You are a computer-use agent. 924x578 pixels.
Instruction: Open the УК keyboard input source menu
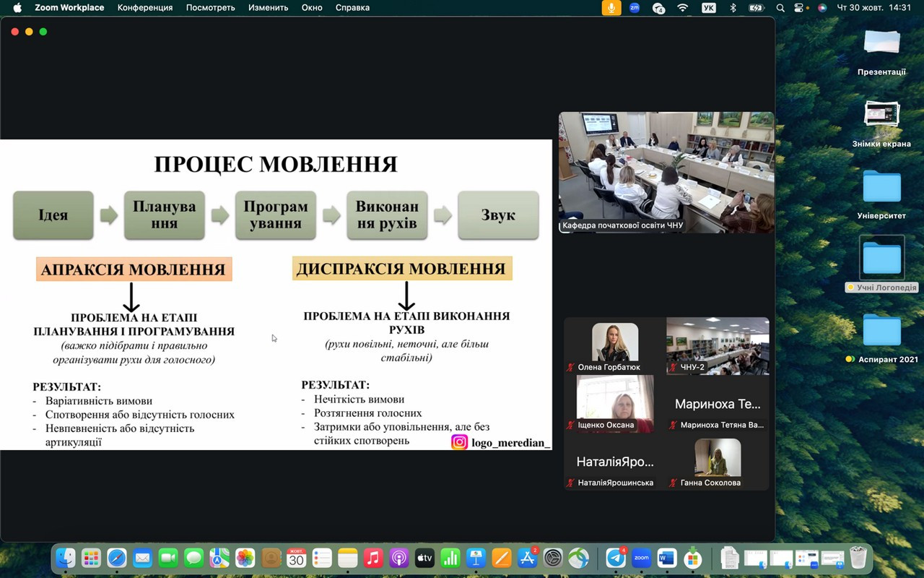[709, 8]
